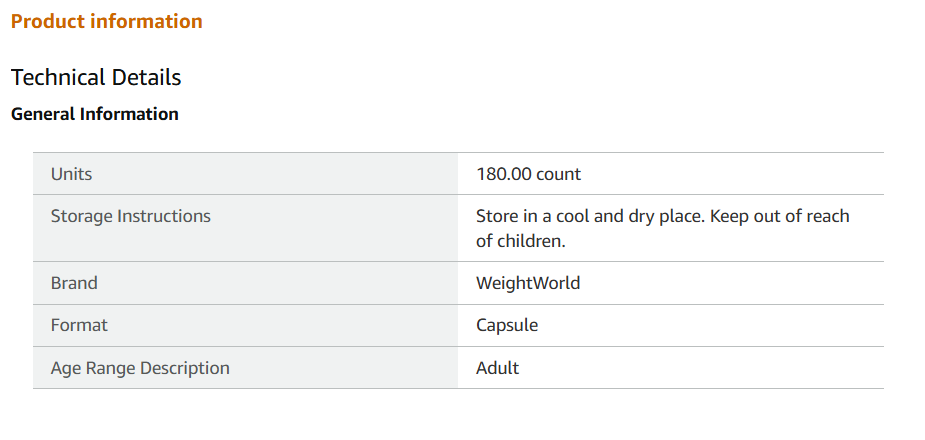Click the Capsule format value
This screenshot has height=440, width=925.
(x=507, y=325)
